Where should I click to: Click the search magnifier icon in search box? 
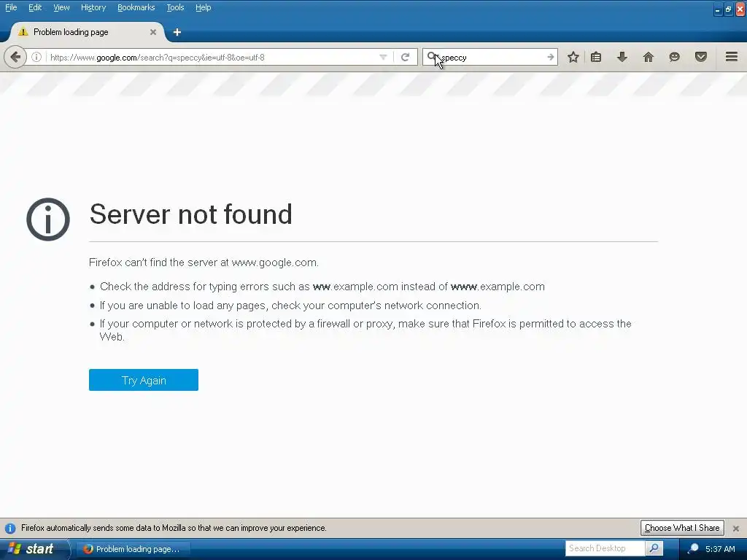coord(431,57)
